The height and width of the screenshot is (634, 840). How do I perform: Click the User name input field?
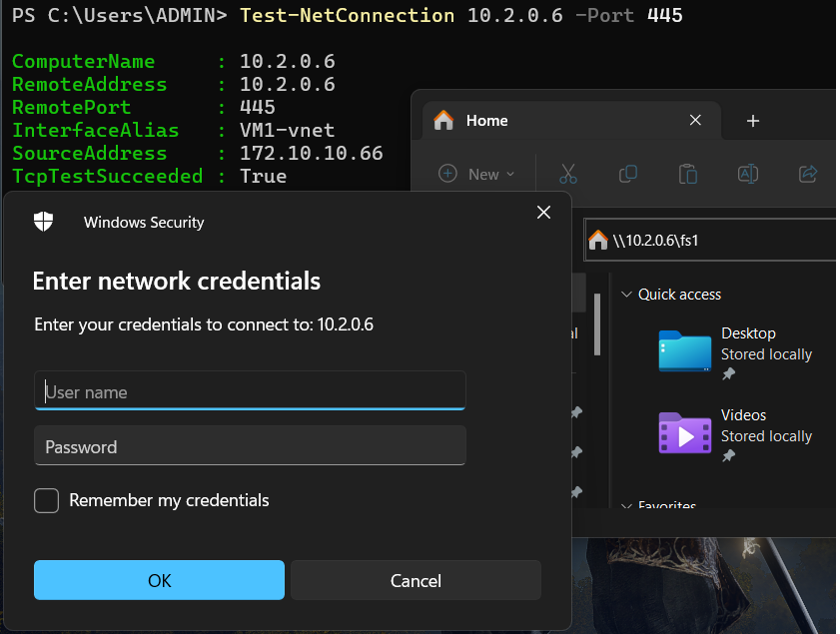249,391
